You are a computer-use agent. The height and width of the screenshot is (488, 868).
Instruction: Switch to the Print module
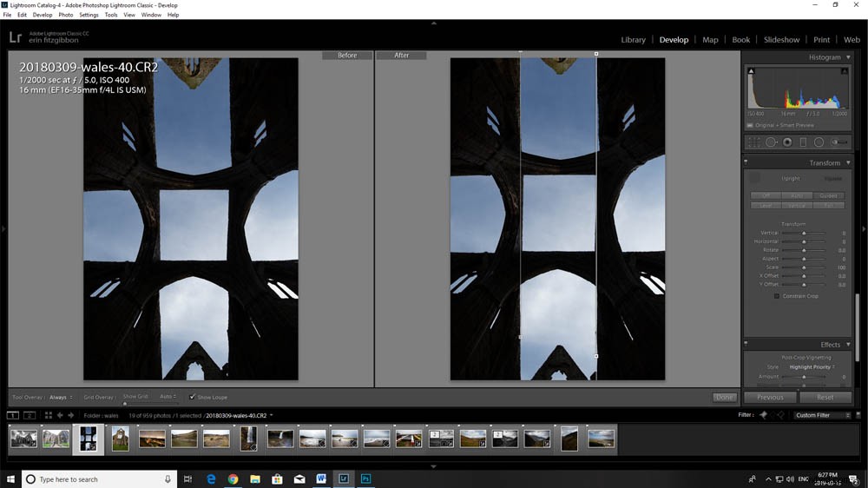click(821, 40)
